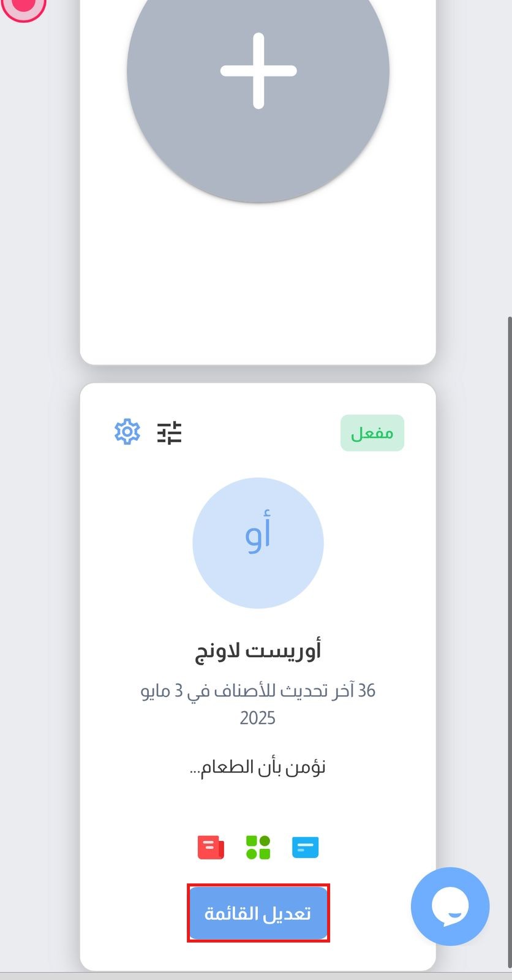
Task: Click the 2025 year text on the card
Action: [x=258, y=718]
